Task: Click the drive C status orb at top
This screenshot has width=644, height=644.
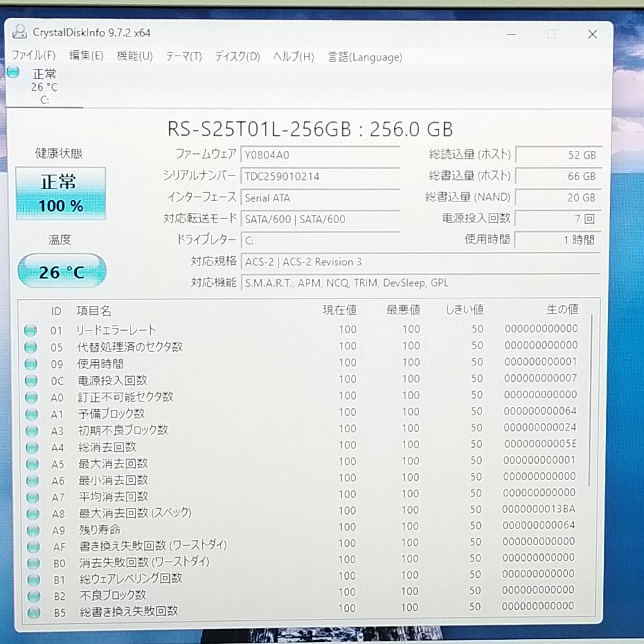Action: [13, 72]
